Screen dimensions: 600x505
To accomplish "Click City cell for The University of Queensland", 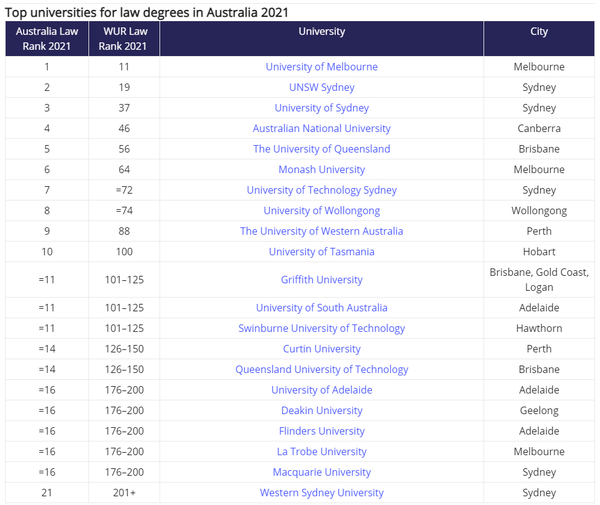I will tap(539, 149).
